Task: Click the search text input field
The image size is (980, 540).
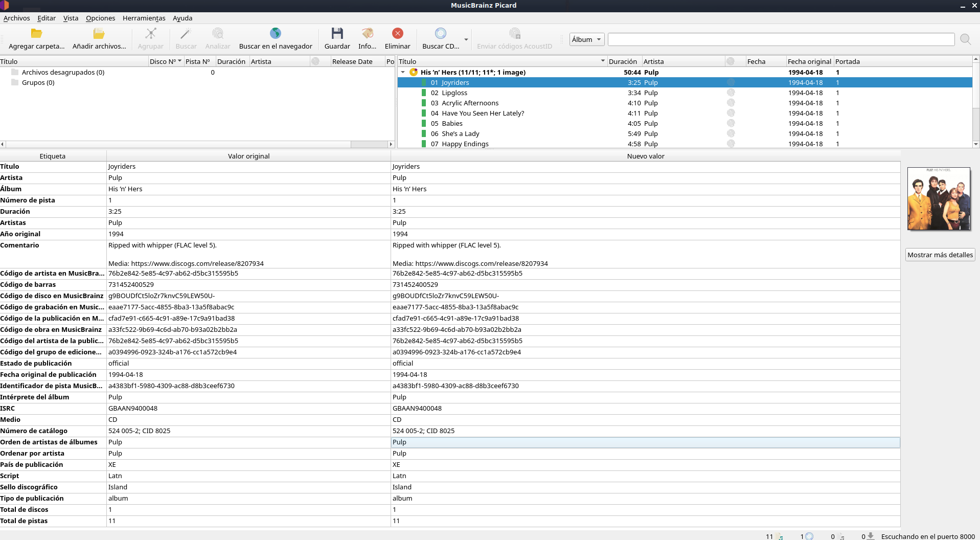Action: tap(781, 39)
